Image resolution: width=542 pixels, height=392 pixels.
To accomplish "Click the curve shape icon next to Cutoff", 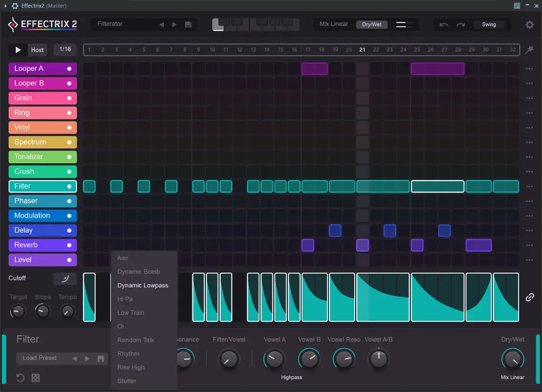I will [x=65, y=278].
